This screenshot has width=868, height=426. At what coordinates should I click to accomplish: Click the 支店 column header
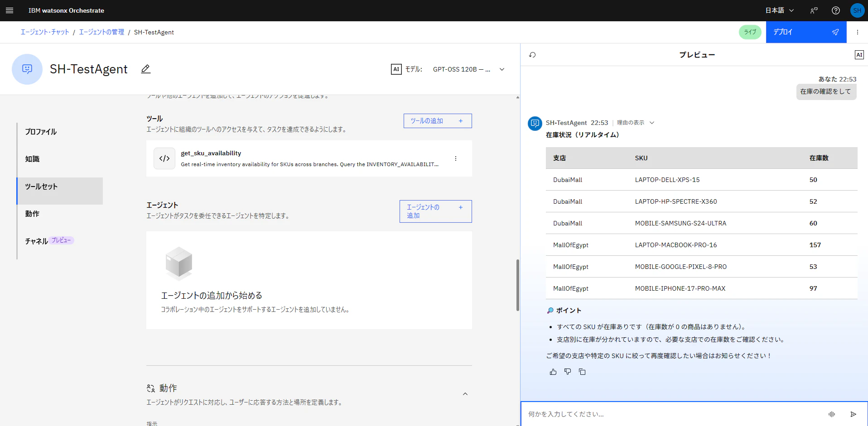click(x=559, y=158)
